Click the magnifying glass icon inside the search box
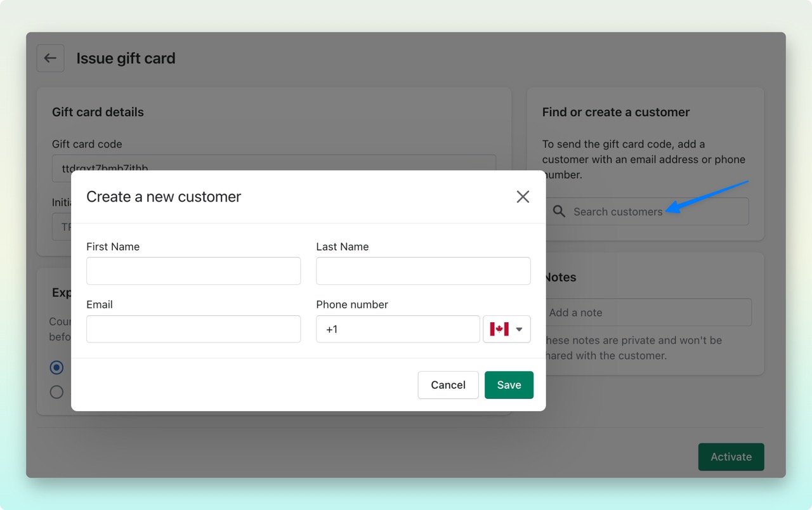 click(559, 211)
